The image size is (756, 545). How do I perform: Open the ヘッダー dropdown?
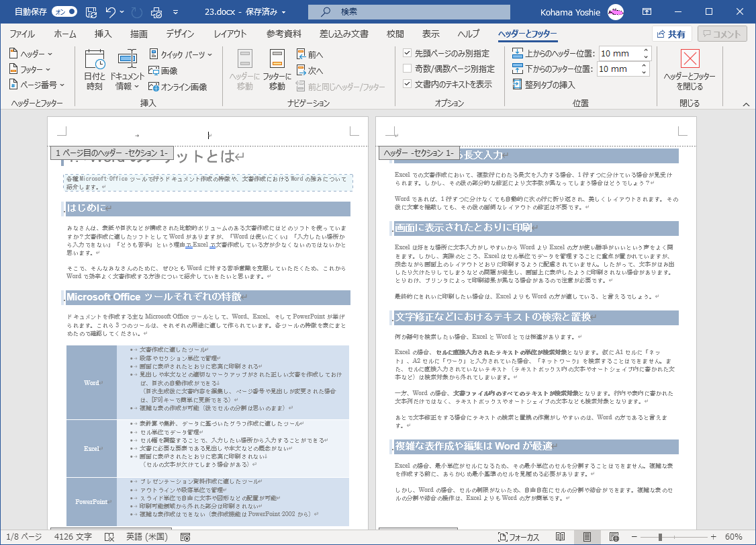coord(31,54)
